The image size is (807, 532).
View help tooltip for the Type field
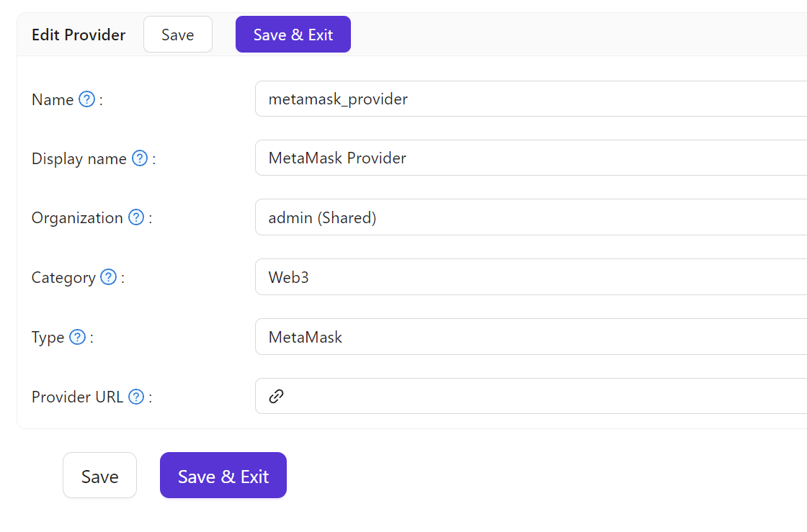pos(77,337)
